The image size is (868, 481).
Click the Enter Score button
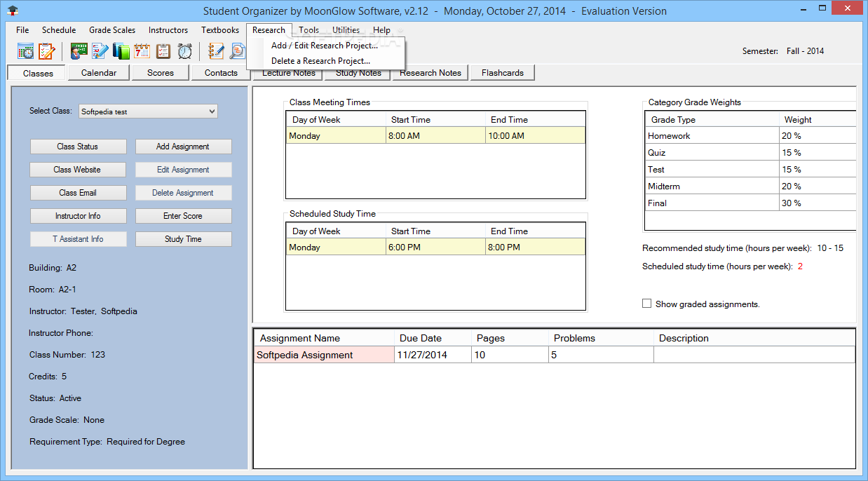tap(183, 216)
